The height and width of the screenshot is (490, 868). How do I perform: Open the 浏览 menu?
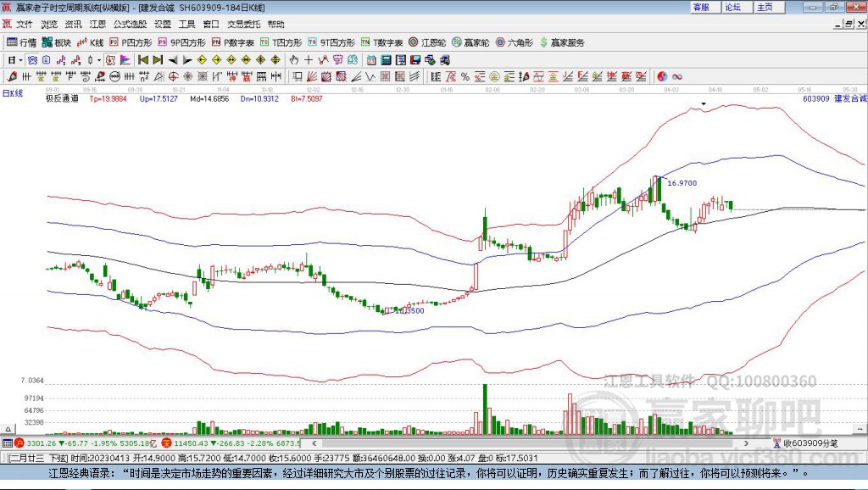(48, 24)
